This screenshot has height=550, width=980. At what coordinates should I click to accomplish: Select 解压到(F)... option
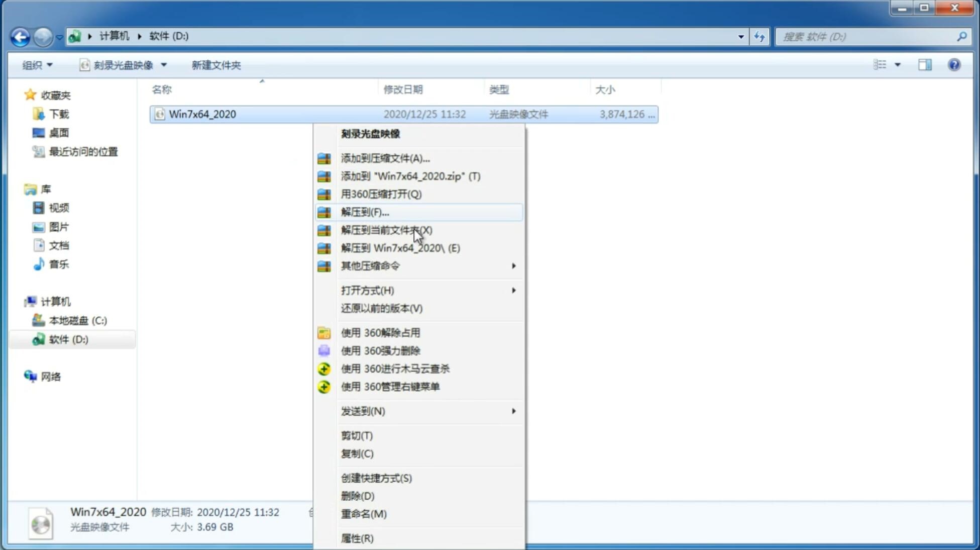365,212
